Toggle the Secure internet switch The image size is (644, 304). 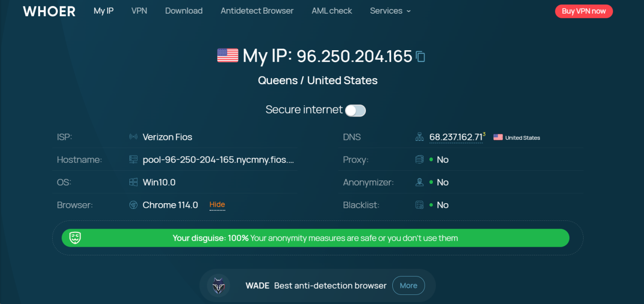[355, 110]
